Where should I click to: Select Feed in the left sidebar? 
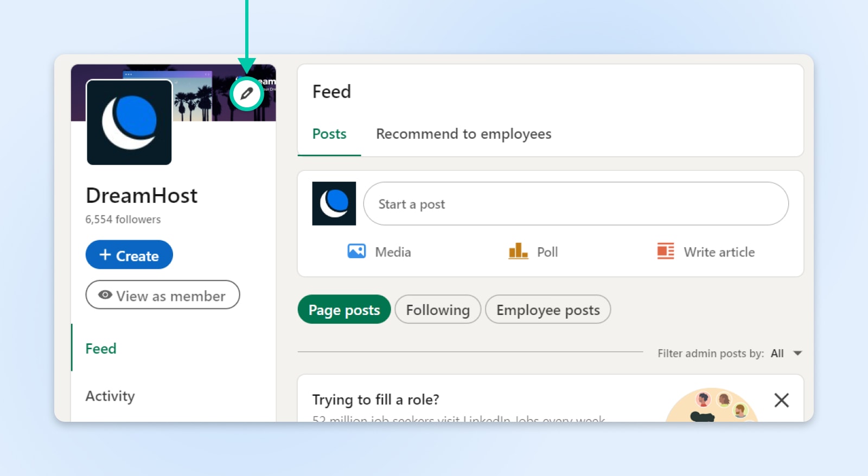pos(101,349)
